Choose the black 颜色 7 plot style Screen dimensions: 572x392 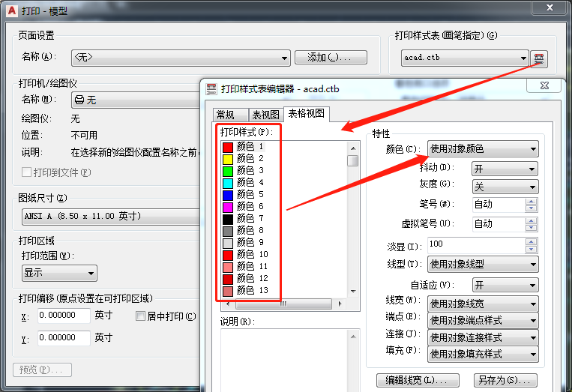pyautogui.click(x=245, y=218)
